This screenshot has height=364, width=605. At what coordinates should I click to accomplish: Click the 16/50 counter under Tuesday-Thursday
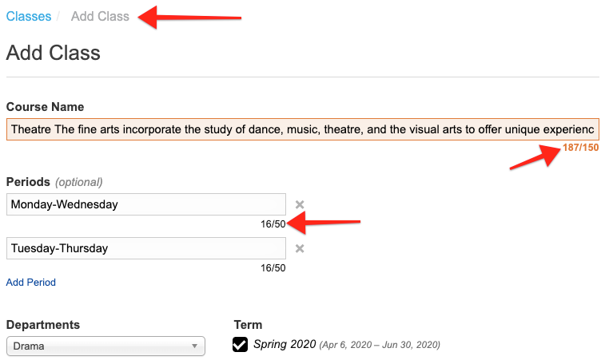pyautogui.click(x=273, y=267)
